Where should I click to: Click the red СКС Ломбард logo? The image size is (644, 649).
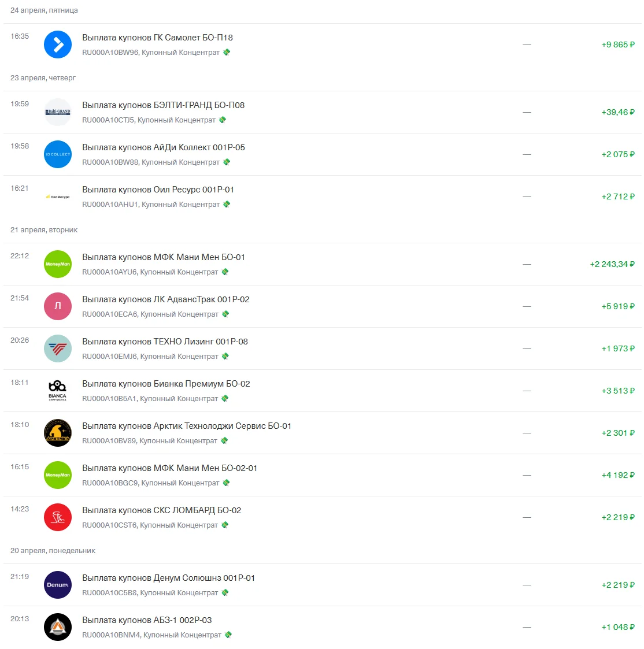click(58, 517)
